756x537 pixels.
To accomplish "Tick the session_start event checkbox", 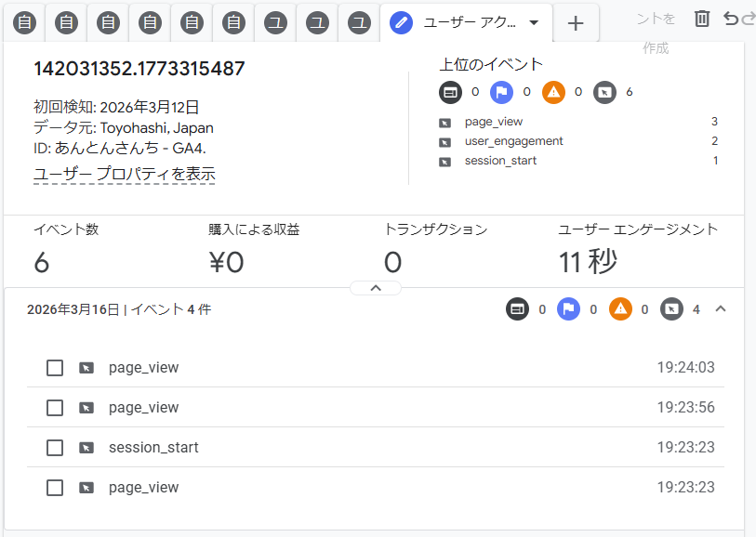I will pyautogui.click(x=55, y=448).
